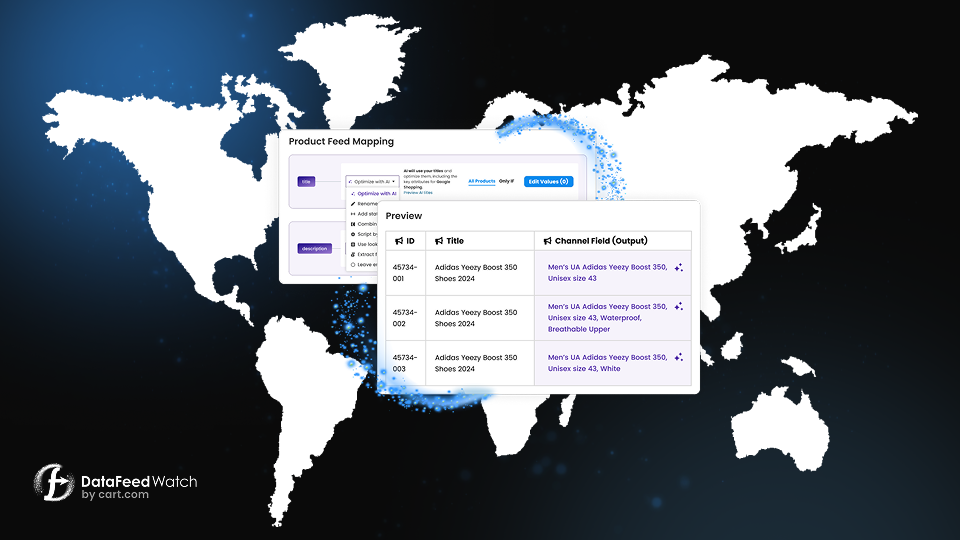
Task: Click the megaphone icon beside Channel Field header
Action: point(548,241)
